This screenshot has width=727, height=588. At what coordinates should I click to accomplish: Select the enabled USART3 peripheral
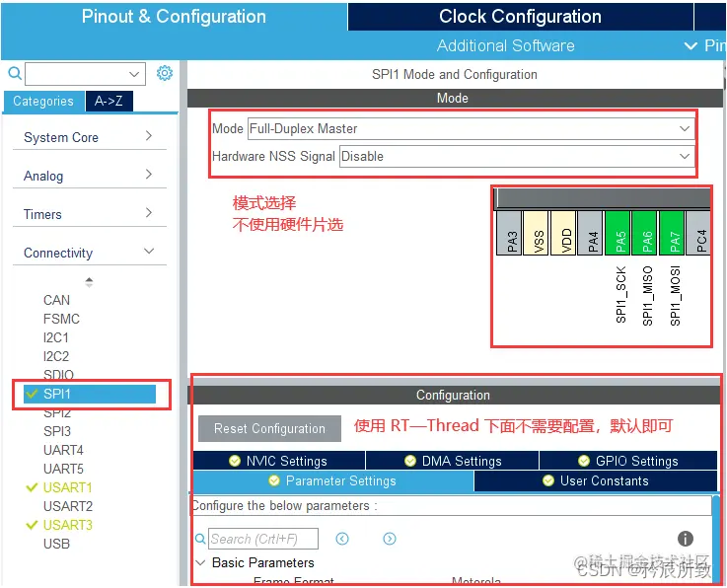(67, 525)
